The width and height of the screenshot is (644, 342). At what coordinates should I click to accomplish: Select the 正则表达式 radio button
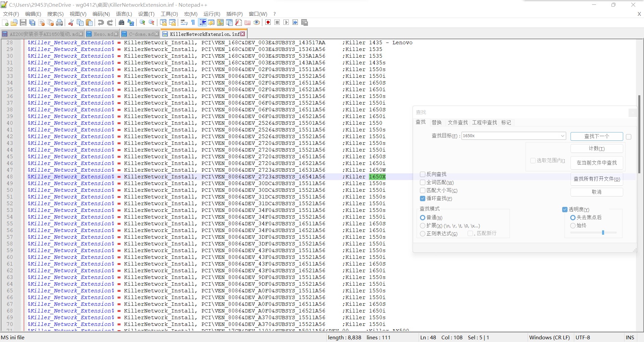[x=423, y=234]
